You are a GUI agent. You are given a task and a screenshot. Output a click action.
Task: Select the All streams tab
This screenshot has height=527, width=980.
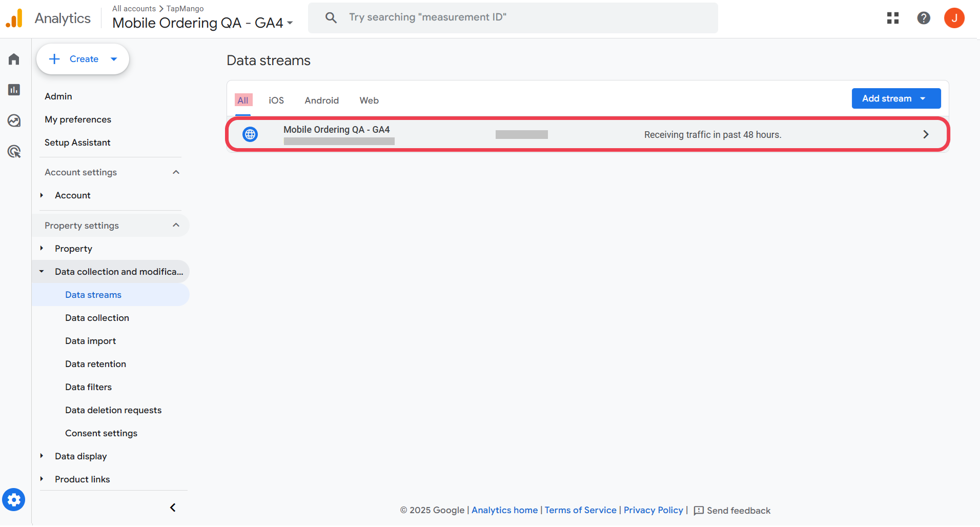(x=243, y=100)
